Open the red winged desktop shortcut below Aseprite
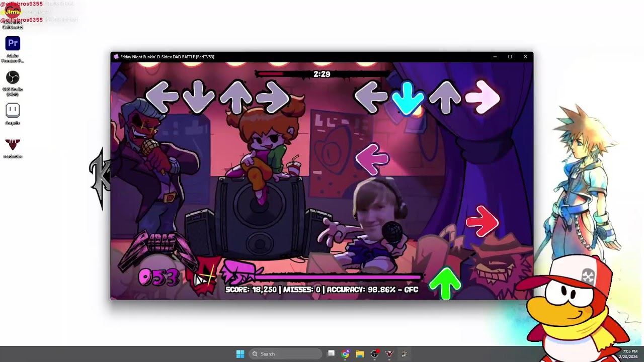The width and height of the screenshot is (644, 362). click(x=13, y=148)
